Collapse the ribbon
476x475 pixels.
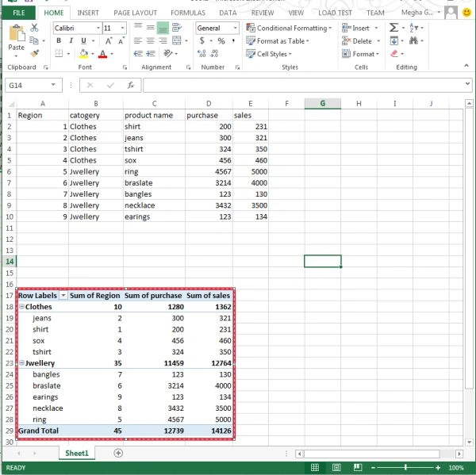coord(466,66)
